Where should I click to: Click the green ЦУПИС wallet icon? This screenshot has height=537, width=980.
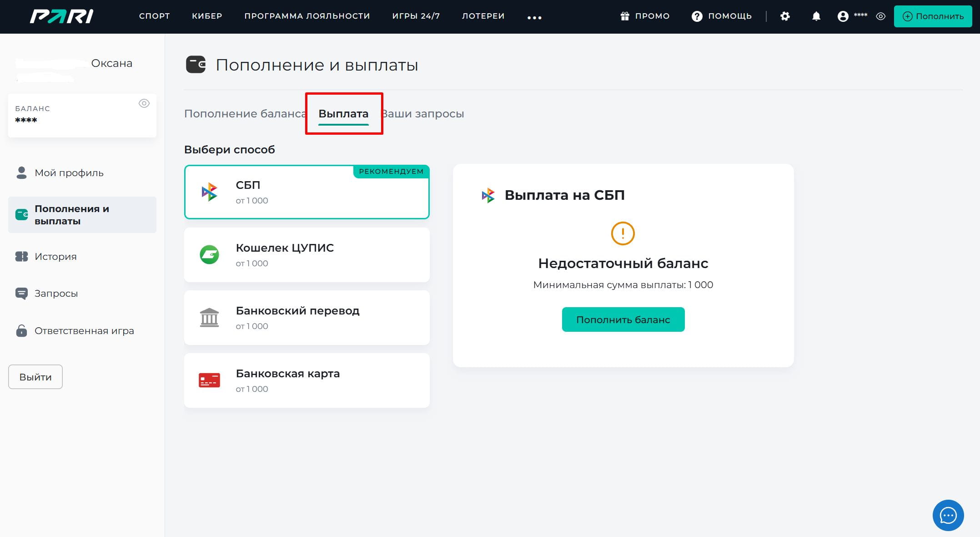[209, 254]
